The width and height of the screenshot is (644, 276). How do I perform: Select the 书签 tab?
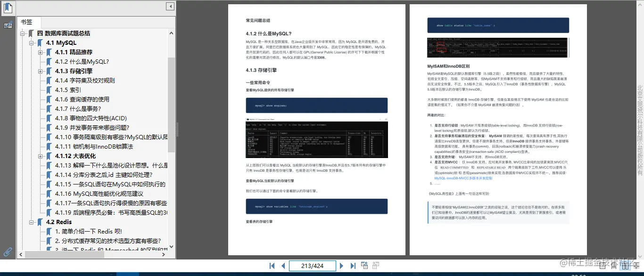point(26,22)
